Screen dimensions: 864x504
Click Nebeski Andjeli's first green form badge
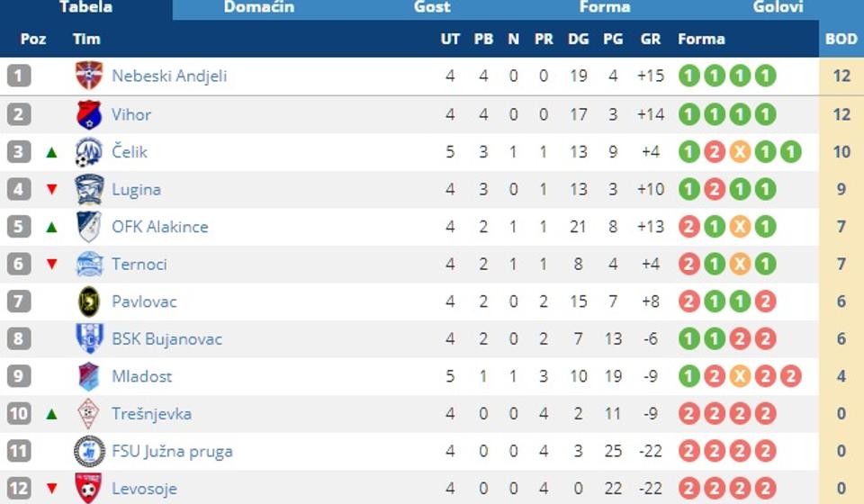(x=688, y=76)
